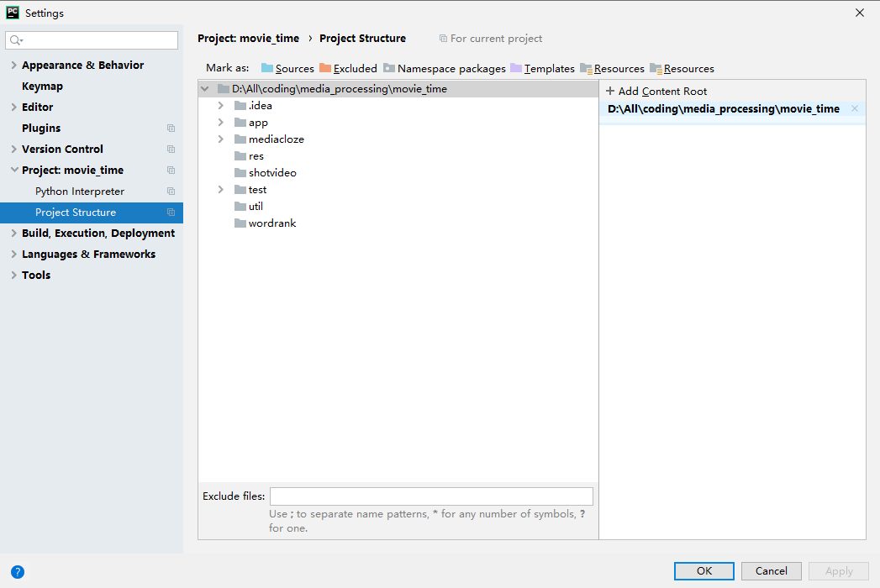Focus the Exclude files input field

[431, 496]
